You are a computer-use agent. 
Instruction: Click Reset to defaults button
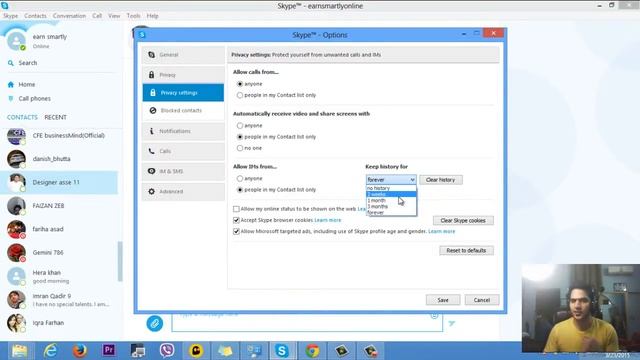466,250
